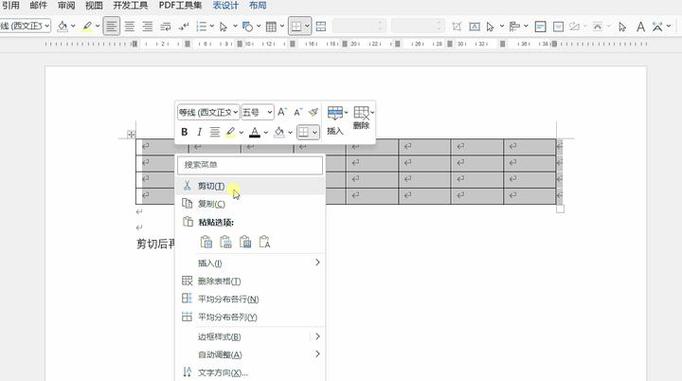Click the mini toolbar borders button
Viewport: 682px width, 381px height.
tap(304, 132)
